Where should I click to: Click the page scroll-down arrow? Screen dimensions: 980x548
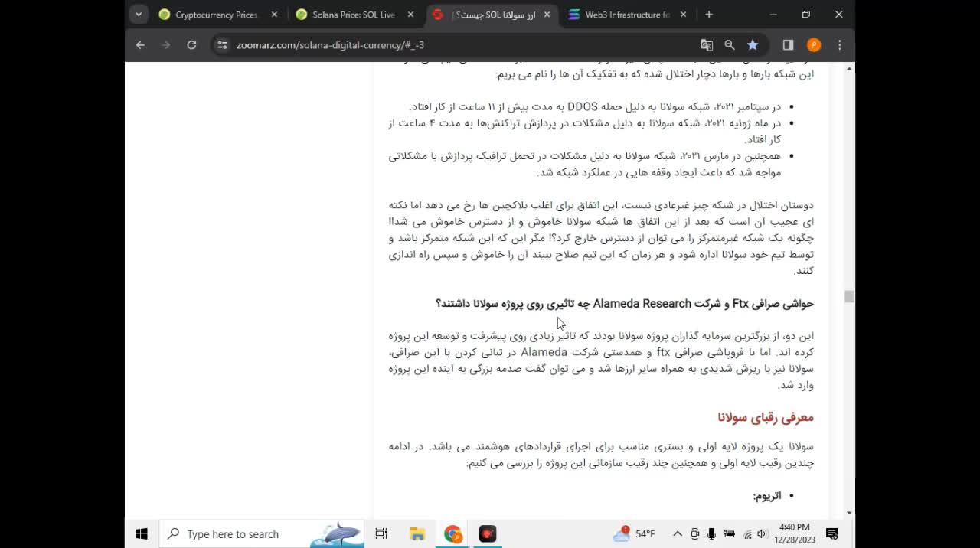coord(849,512)
